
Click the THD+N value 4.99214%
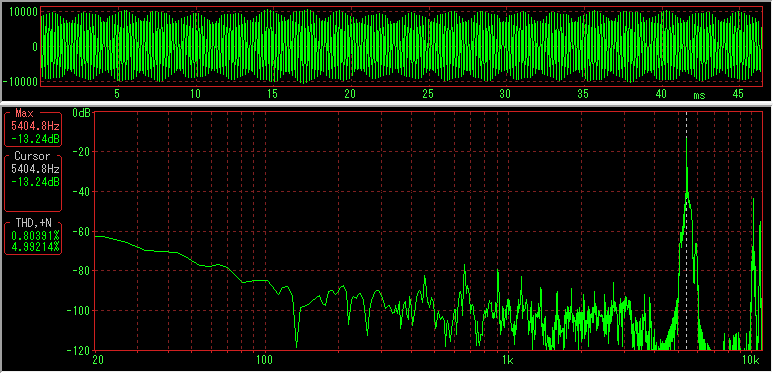(35, 247)
